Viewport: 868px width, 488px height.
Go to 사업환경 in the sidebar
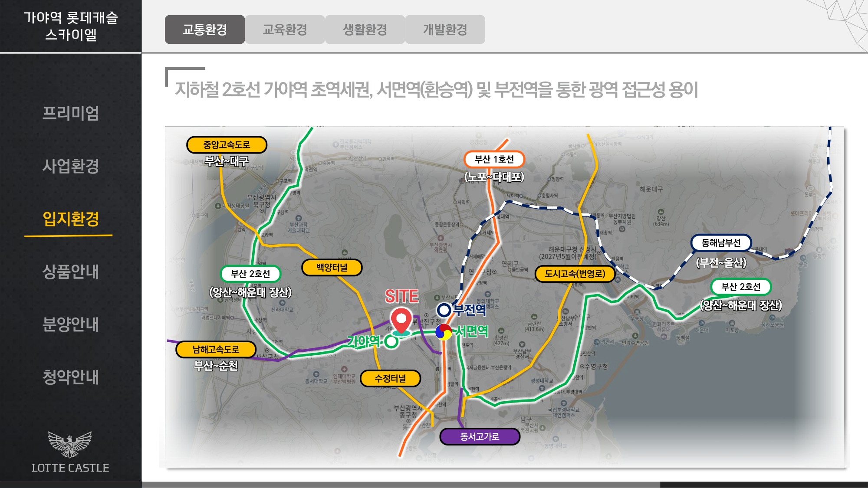[70, 166]
